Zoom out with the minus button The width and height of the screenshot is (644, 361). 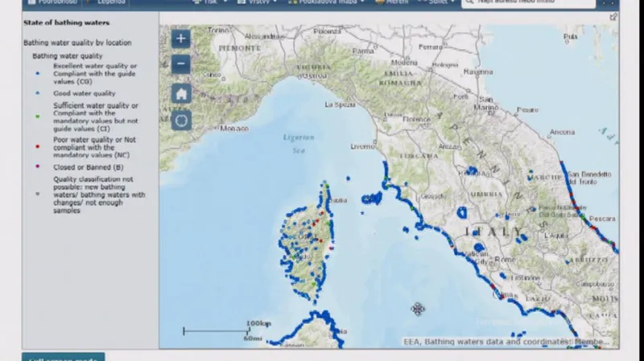(180, 64)
